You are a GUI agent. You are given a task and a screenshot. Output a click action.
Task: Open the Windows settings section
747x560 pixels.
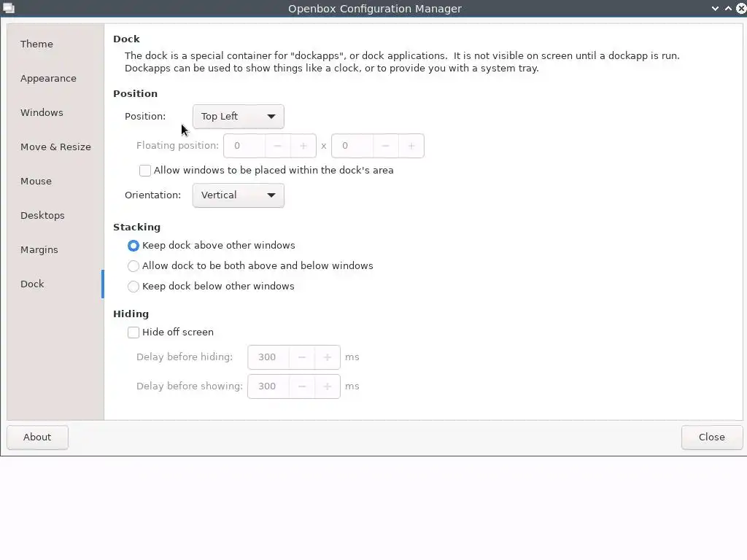[55, 112]
